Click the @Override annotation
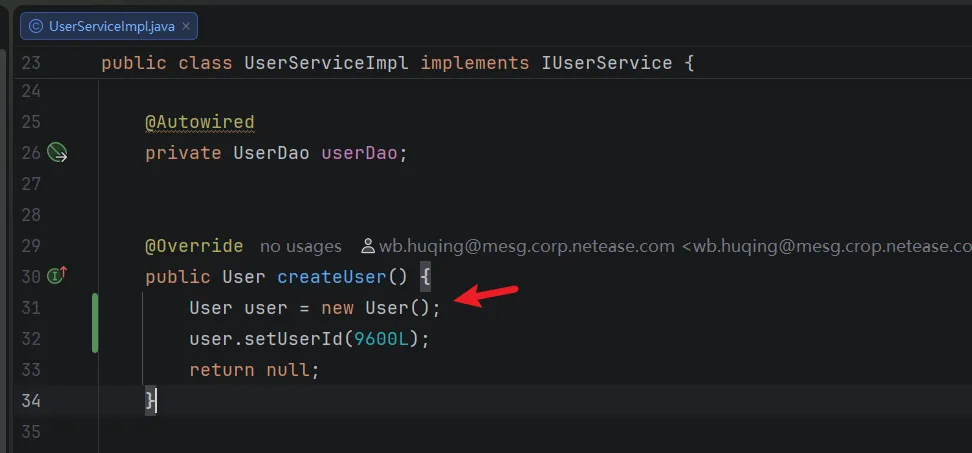This screenshot has height=453, width=972. 194,246
